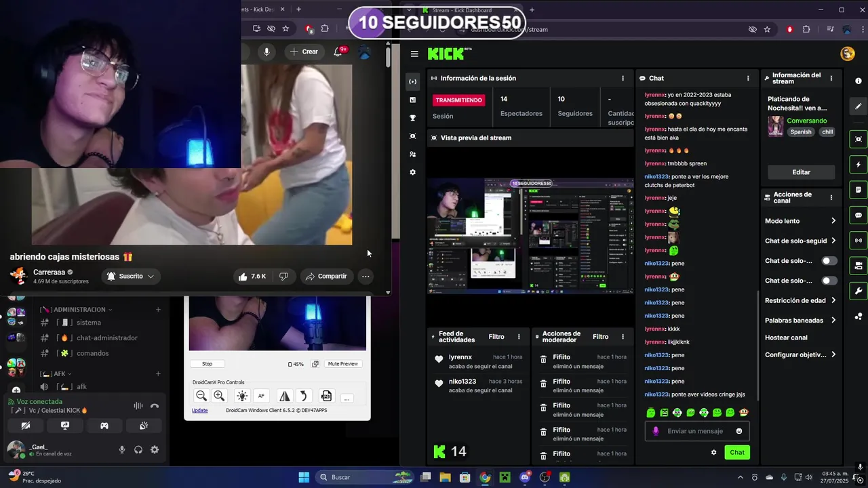
Task: Switch to the Stream - Kick Dashboard tab
Action: pyautogui.click(x=468, y=10)
